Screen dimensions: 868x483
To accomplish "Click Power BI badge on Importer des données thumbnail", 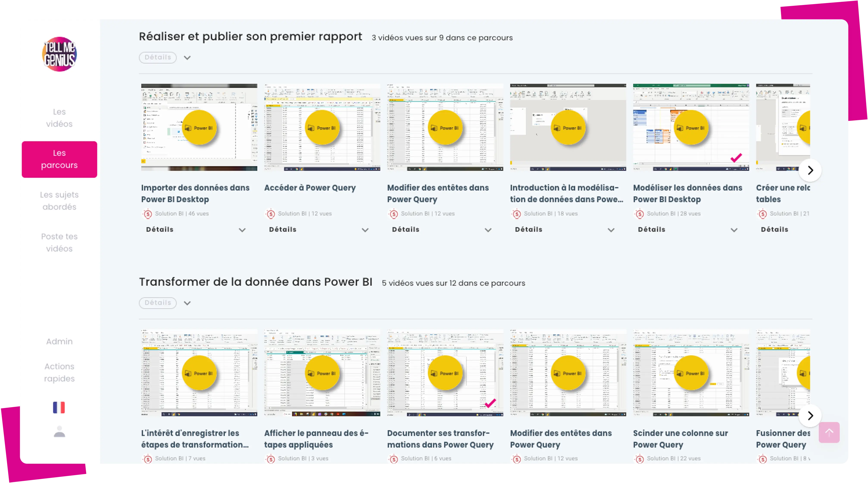I will point(199,128).
